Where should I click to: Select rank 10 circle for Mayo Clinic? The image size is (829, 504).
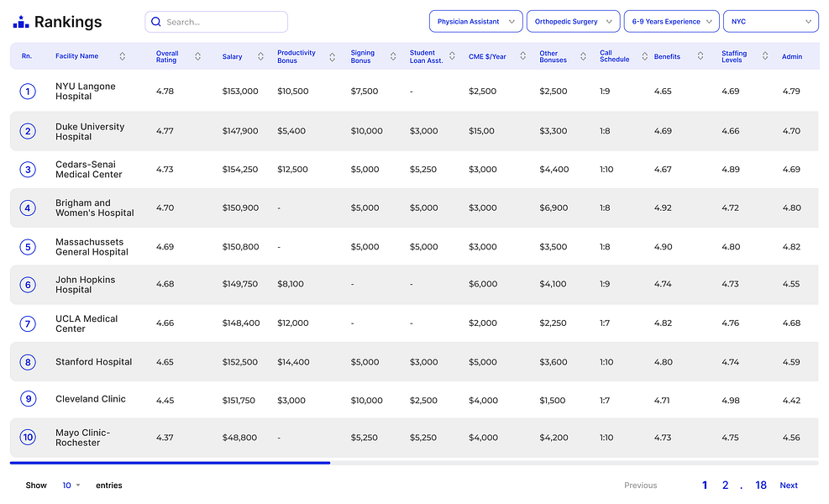coord(28,437)
